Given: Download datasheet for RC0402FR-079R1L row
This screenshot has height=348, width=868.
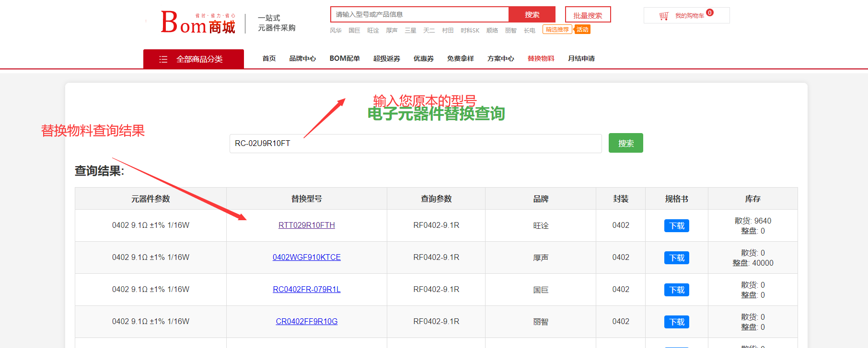Looking at the screenshot, I should pyautogui.click(x=677, y=290).
